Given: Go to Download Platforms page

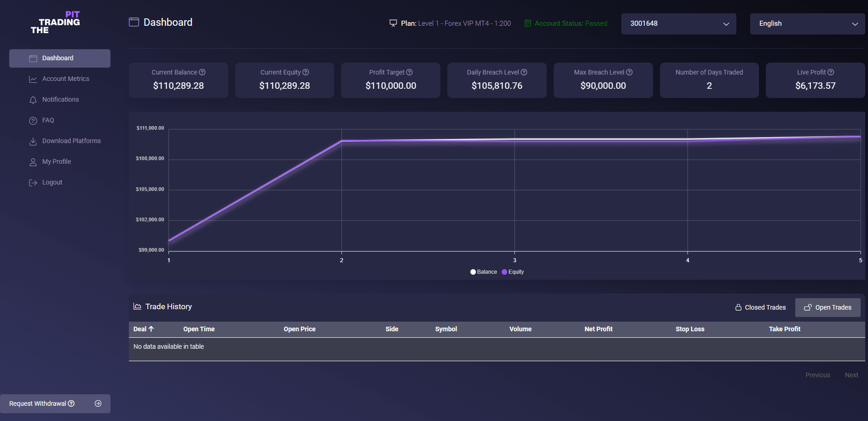Looking at the screenshot, I should point(71,141).
